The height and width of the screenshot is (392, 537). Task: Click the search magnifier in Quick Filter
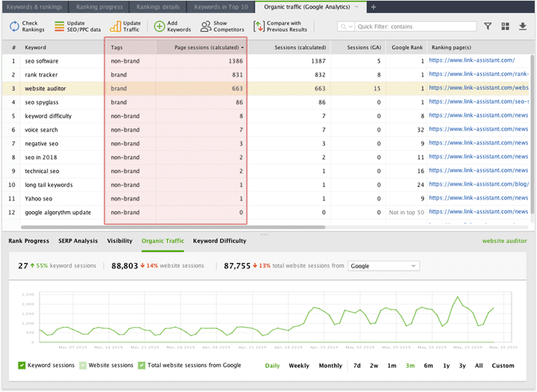pyautogui.click(x=344, y=26)
